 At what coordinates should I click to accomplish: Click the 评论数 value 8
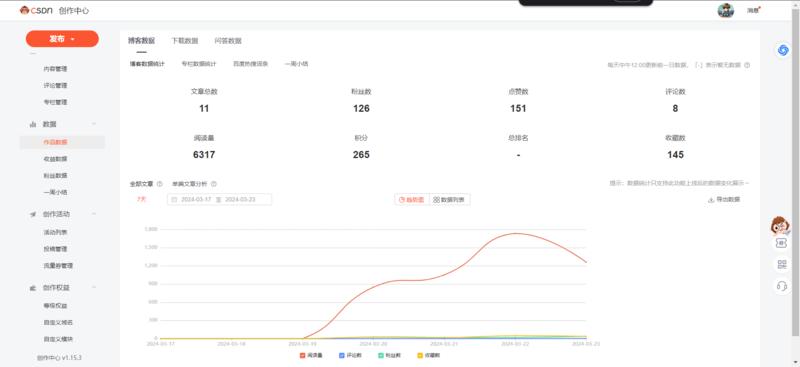coord(675,108)
